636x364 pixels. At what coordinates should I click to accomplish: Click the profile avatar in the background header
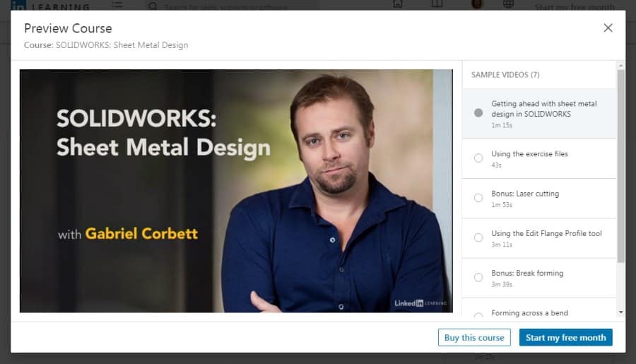[477, 4]
